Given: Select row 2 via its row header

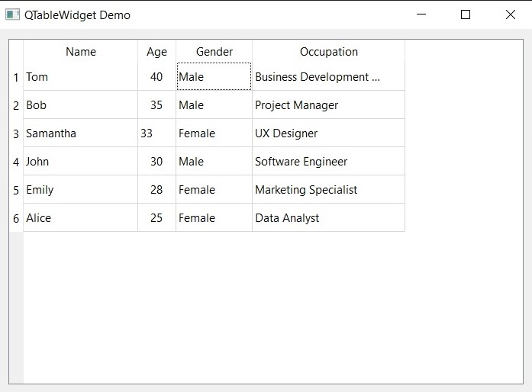Looking at the screenshot, I should click(x=16, y=104).
